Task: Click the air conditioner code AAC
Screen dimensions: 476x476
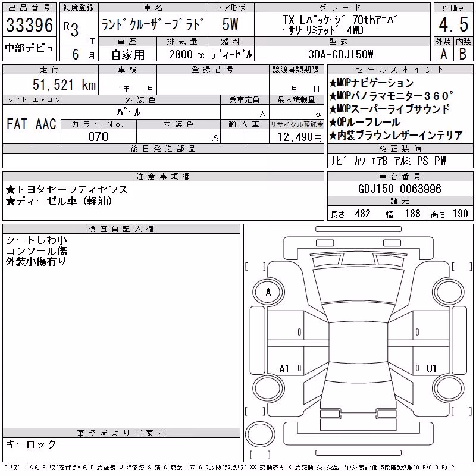Action: [46, 124]
